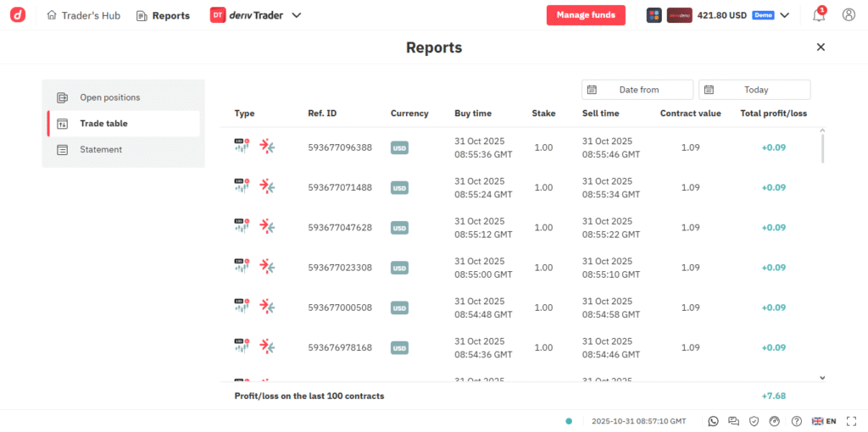Viewport: 868px width, 432px height.
Task: Open the EN language selector
Action: (x=824, y=421)
